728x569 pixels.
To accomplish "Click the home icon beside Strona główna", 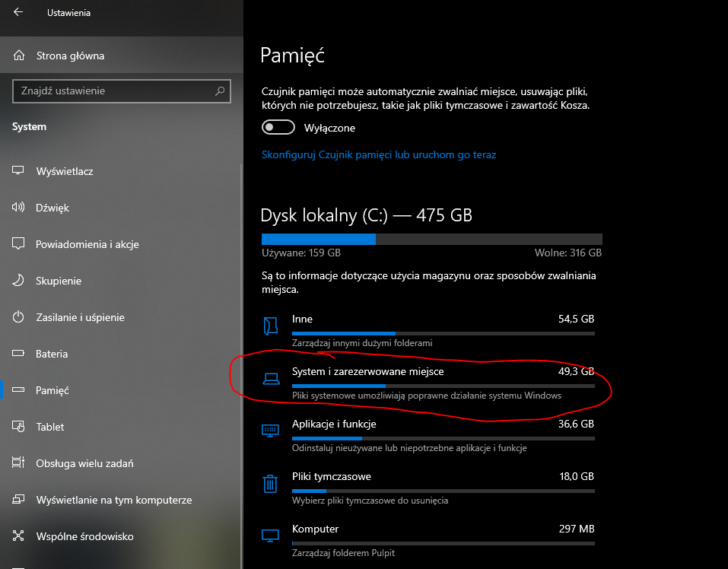I will pos(19,56).
